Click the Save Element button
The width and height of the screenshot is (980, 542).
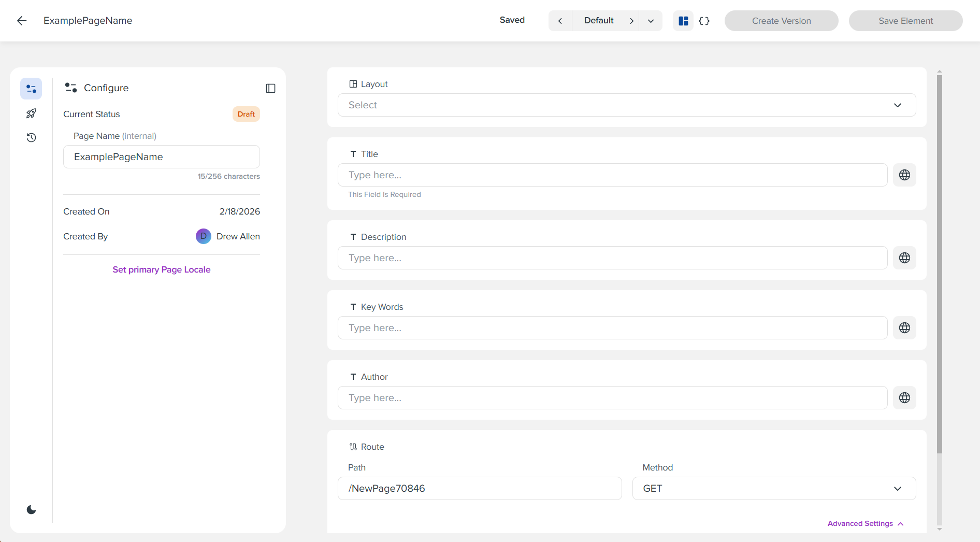tap(905, 21)
